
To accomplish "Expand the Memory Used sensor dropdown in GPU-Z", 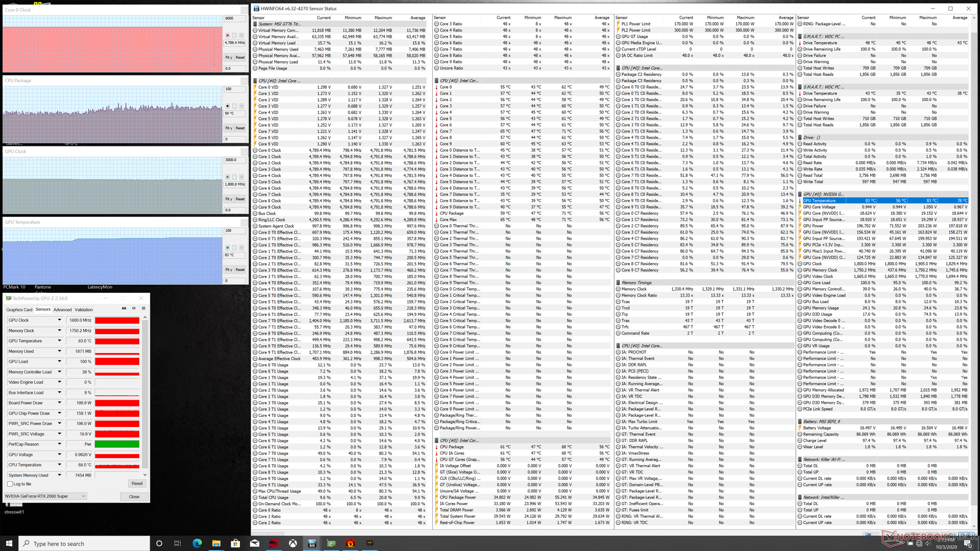I will 59,351.
